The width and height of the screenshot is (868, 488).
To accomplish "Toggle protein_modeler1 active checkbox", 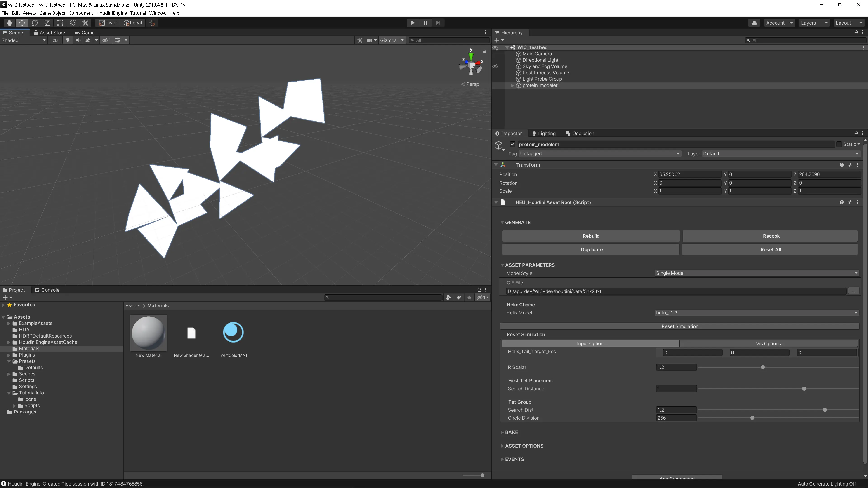I will tap(512, 144).
